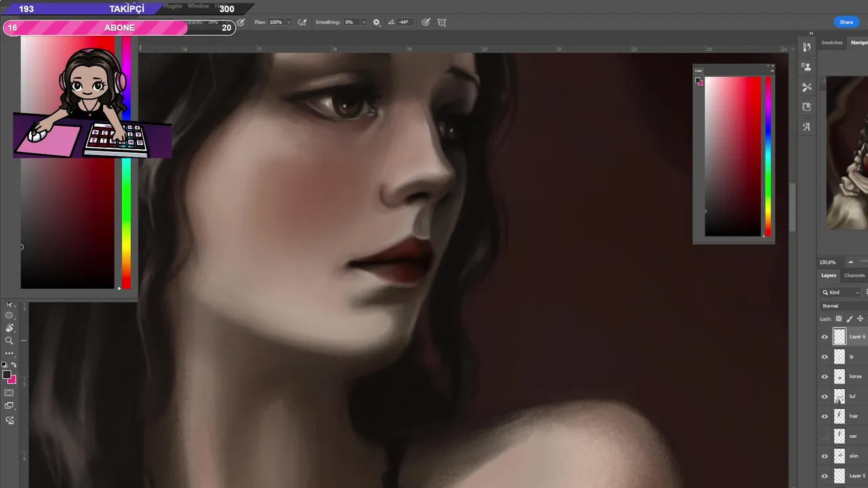Open the History panel icon
The image size is (868, 488).
[806, 47]
